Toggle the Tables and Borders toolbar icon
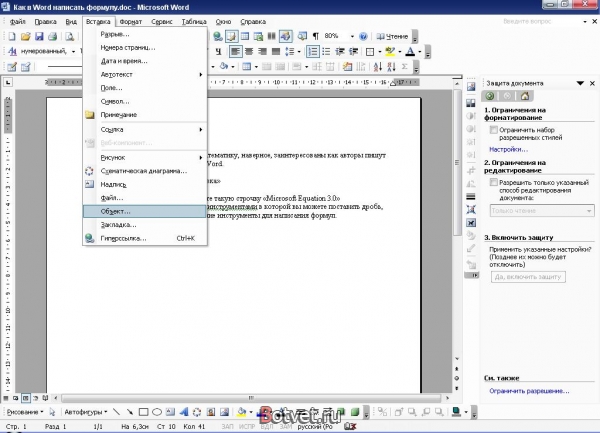Viewport: 600px width, 433px height. pyautogui.click(x=231, y=36)
